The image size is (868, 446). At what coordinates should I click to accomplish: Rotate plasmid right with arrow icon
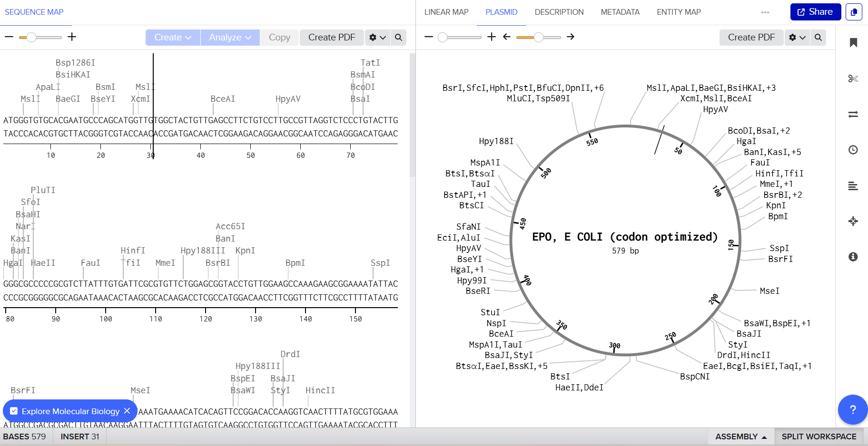571,37
